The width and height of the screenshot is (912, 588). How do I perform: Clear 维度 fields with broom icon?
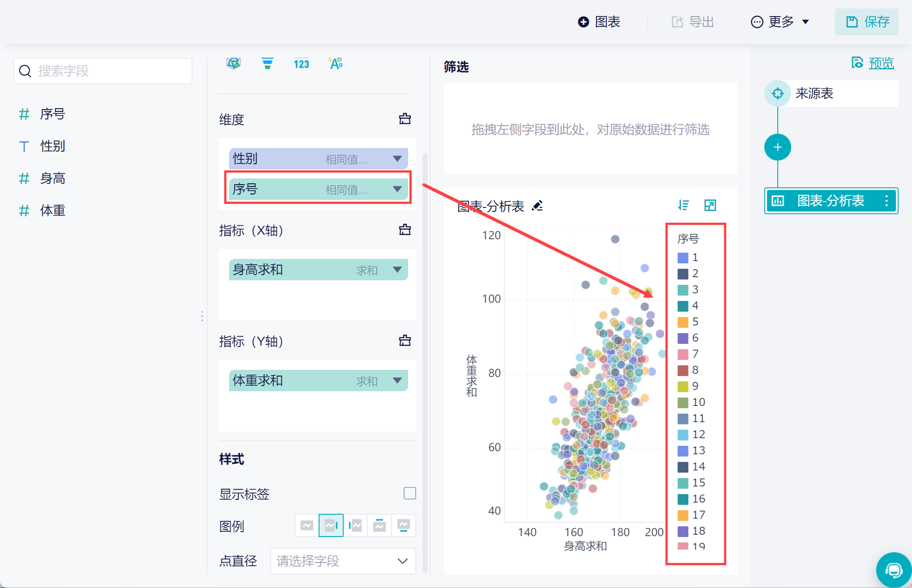405,119
